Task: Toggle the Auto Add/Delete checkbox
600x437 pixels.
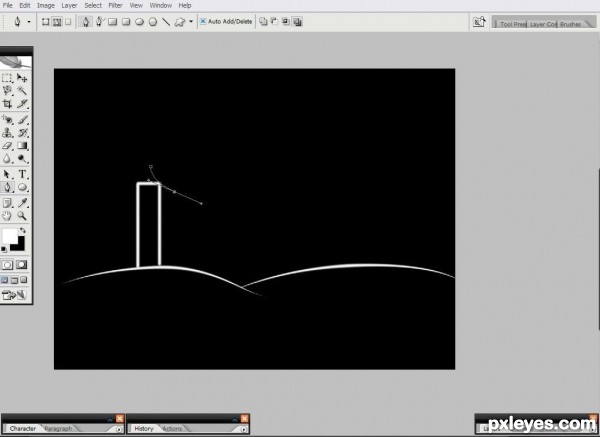Action: coord(203,21)
